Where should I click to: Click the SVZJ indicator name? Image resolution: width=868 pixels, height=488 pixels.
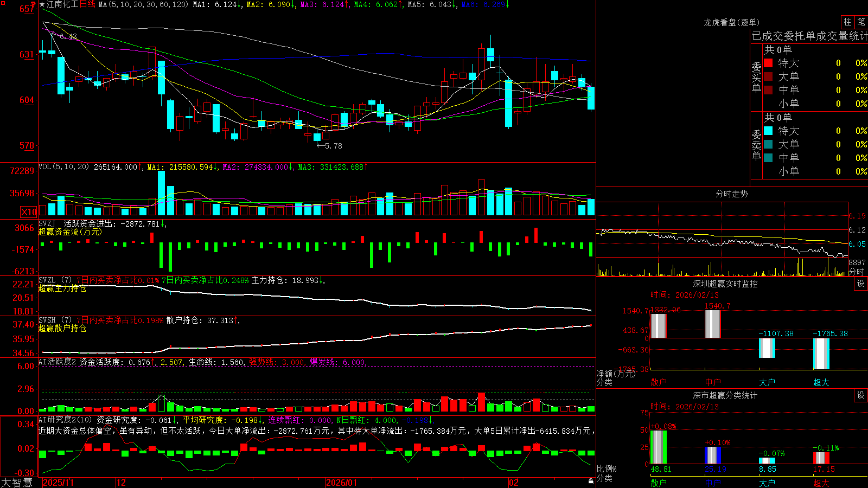pos(47,223)
